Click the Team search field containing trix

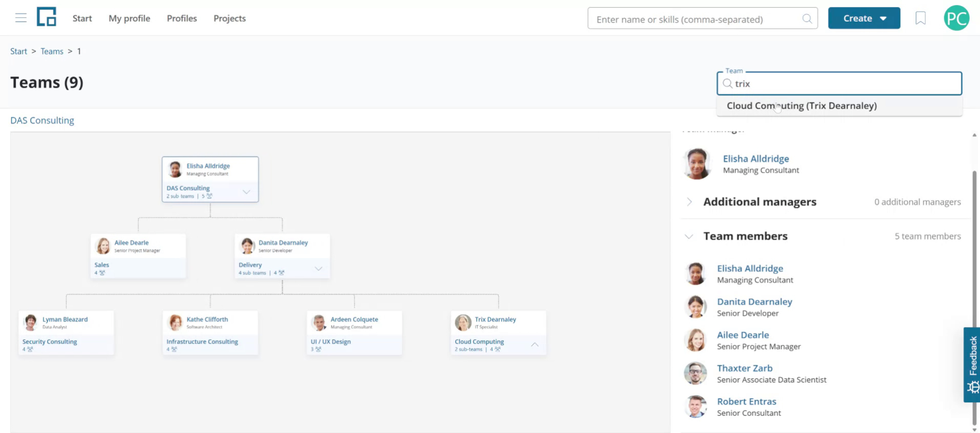[x=839, y=84]
